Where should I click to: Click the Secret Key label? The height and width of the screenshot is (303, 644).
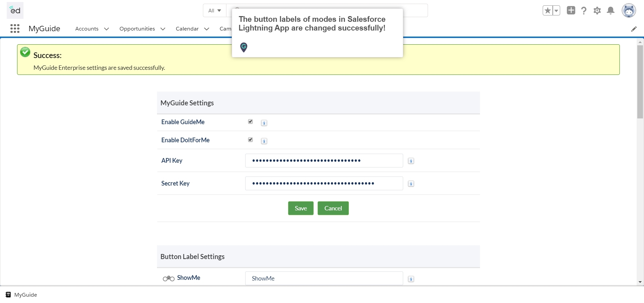click(x=175, y=183)
